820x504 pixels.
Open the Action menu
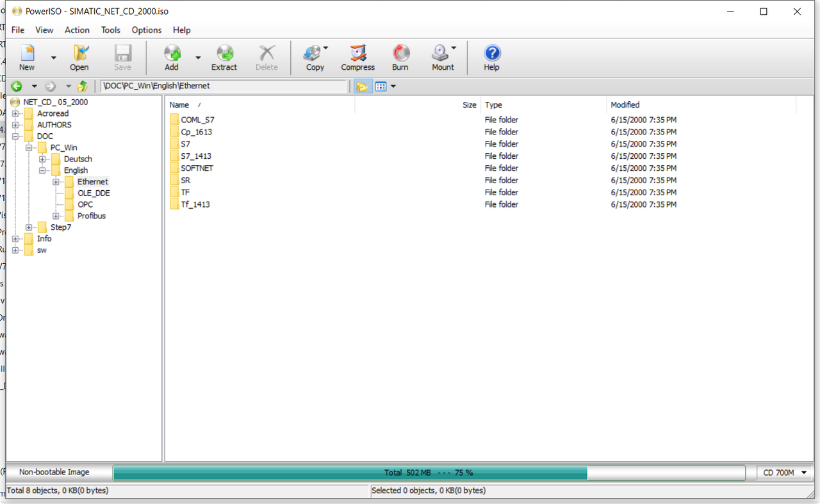point(77,30)
